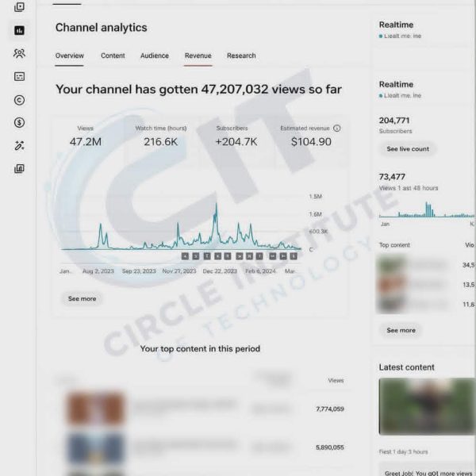Click the Estimated revenue info icon

click(x=337, y=128)
